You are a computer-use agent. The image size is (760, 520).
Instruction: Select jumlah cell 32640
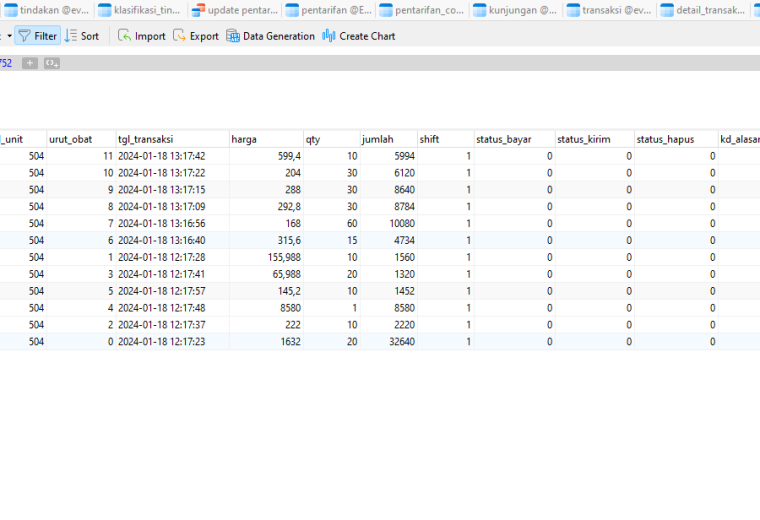388,342
